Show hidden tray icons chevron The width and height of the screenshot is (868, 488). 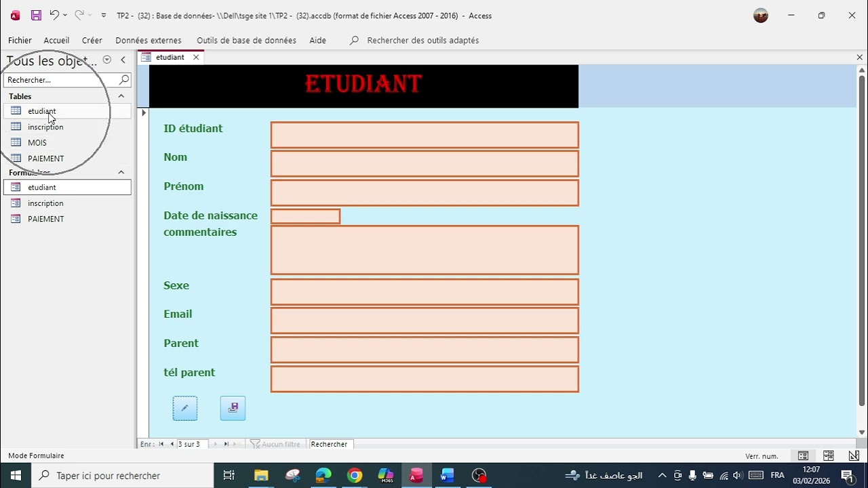[663, 475]
